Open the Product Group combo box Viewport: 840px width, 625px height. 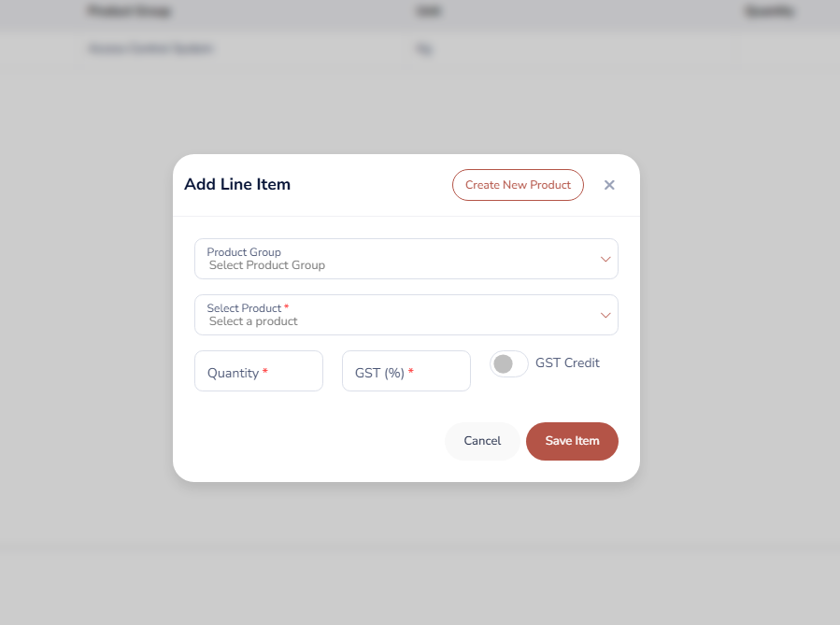[x=406, y=259]
